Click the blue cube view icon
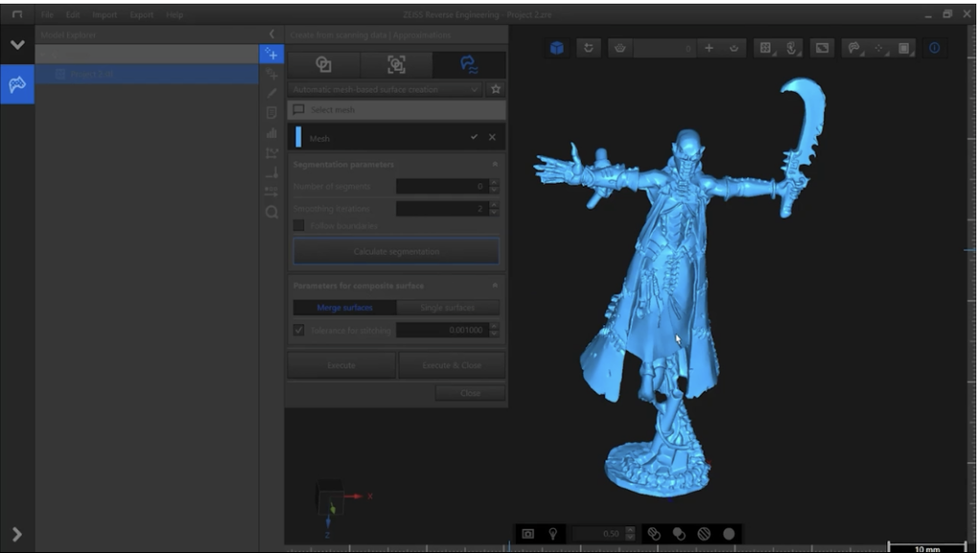Screen dimensions: 980x553 (557, 48)
